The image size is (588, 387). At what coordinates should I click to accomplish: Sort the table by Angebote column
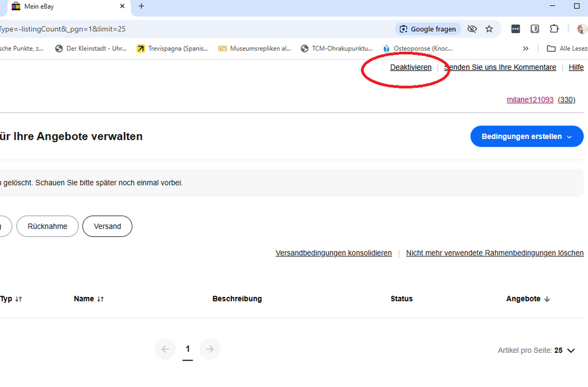tap(528, 299)
